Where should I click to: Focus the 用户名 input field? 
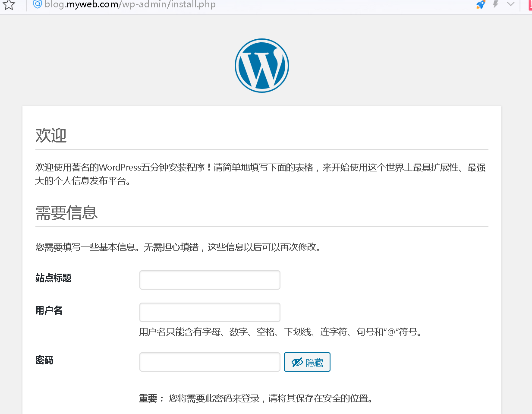point(210,312)
